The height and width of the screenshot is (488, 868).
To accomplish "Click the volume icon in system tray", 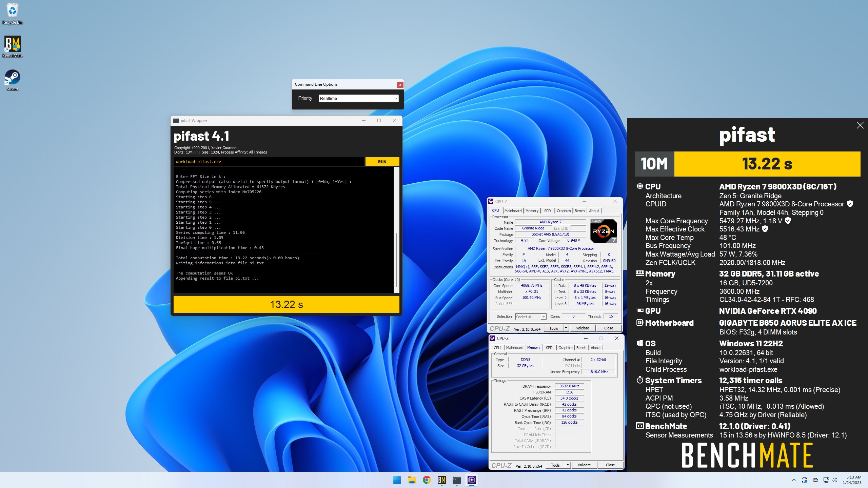I will tap(835, 480).
